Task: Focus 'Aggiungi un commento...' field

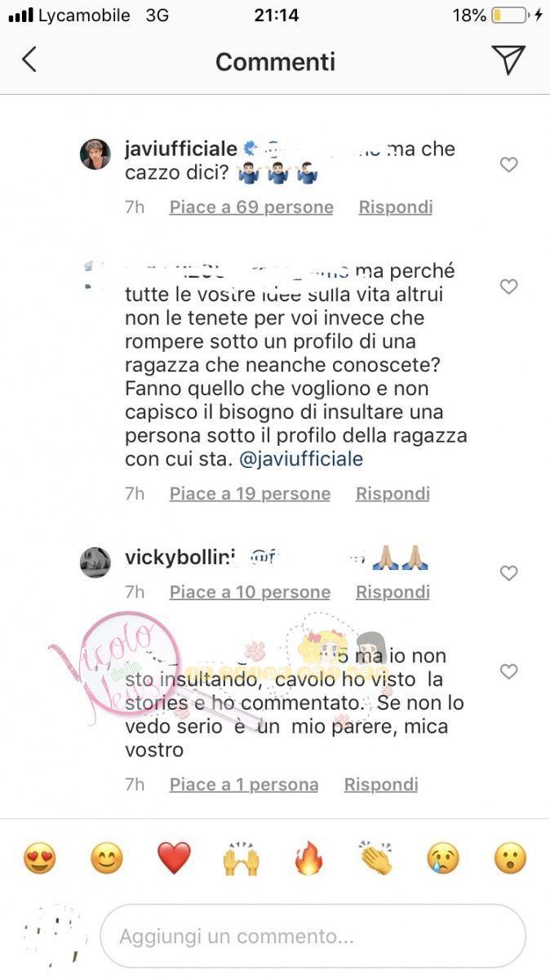Action: (313, 936)
